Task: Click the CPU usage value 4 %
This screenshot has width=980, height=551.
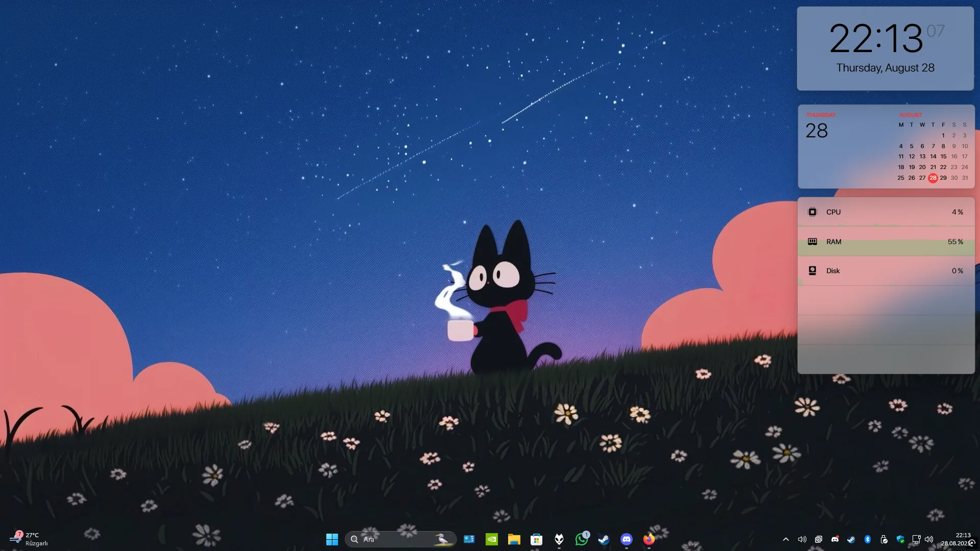Action: 958,212
